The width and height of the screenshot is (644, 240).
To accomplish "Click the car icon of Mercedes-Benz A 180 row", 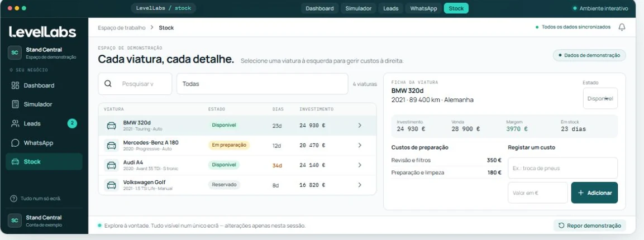I will point(111,145).
